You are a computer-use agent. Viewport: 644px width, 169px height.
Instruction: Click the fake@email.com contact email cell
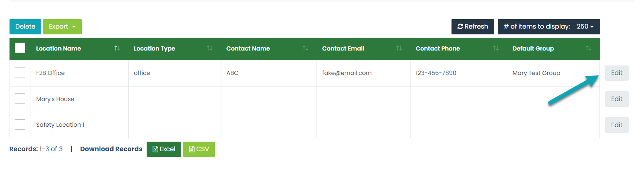[364, 73]
